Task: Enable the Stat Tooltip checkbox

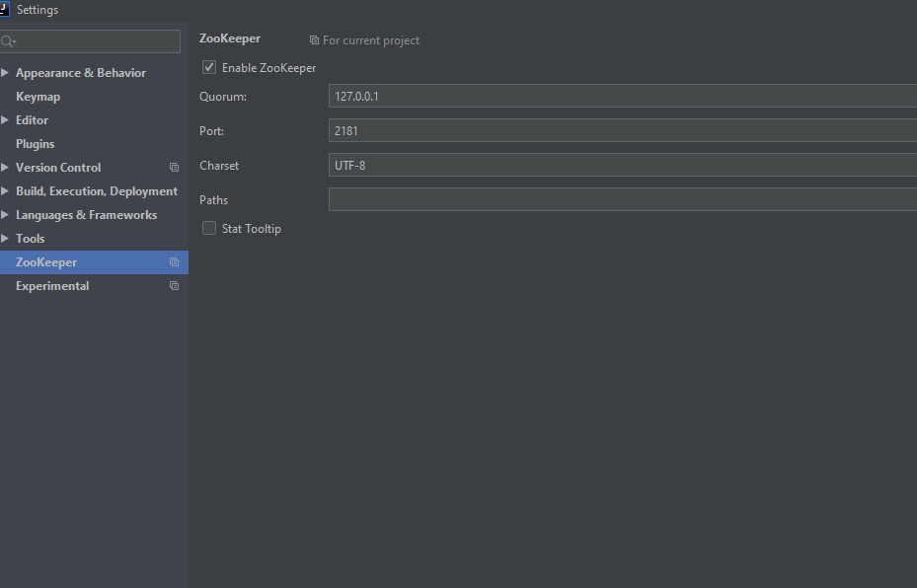Action: [x=209, y=228]
